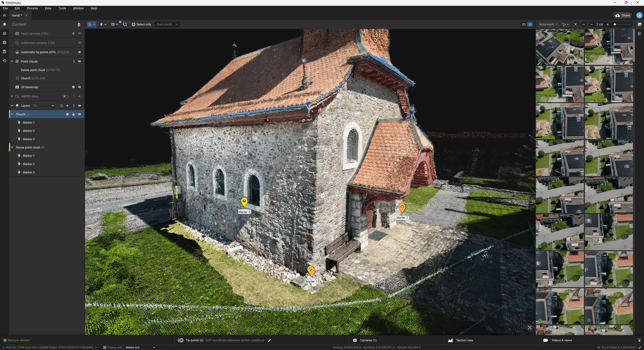The image size is (644, 350).
Task: Open 2D basemap settings gear
Action: coord(73,87)
